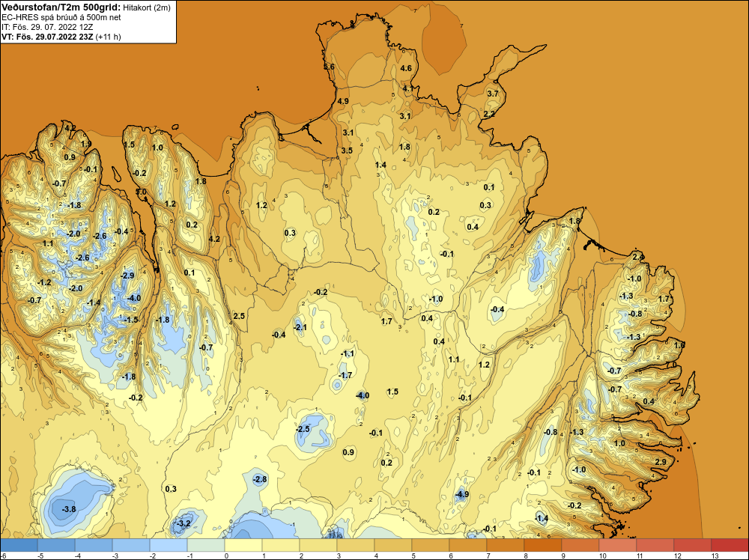Select the legend swatch between 2 and 3
This screenshot has width=749, height=560.
(x=318, y=545)
